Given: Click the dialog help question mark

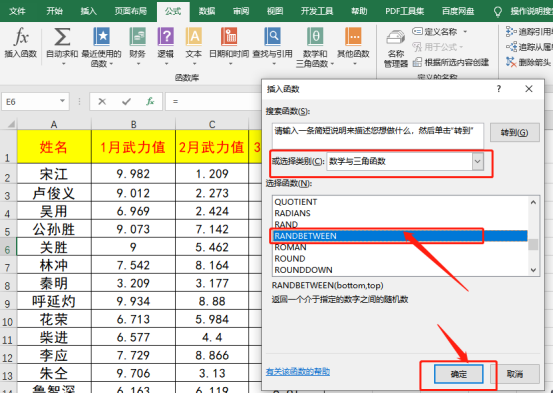Looking at the screenshot, I should (499, 89).
